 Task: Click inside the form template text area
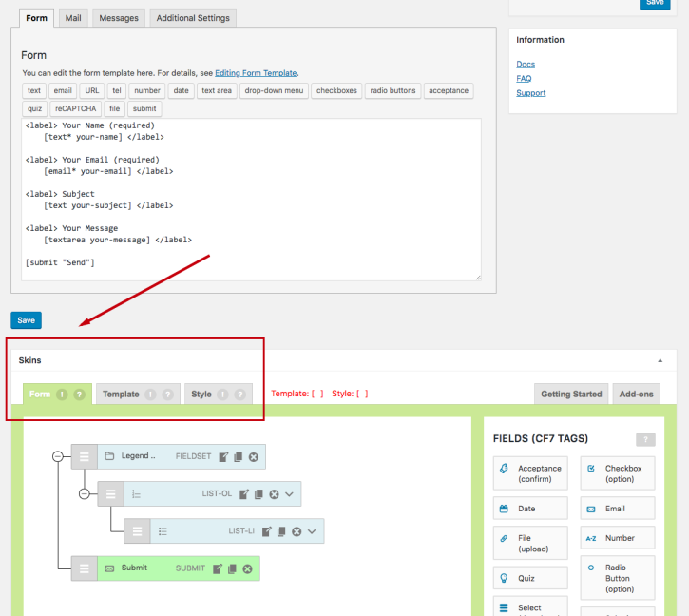251,200
